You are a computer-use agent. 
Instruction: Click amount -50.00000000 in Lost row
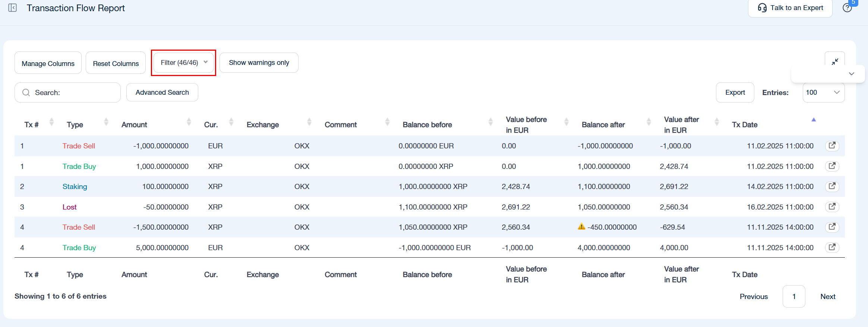click(x=166, y=207)
